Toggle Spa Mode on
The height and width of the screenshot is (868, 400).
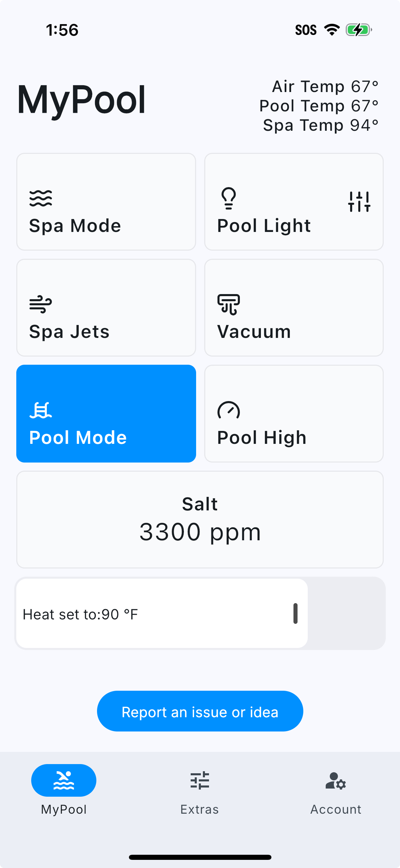pyautogui.click(x=106, y=202)
